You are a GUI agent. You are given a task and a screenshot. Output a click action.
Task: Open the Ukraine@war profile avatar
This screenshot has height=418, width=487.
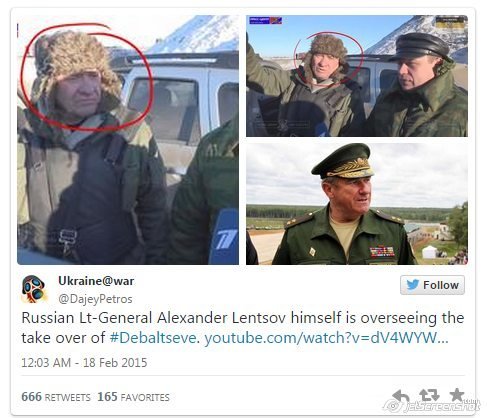click(x=33, y=289)
